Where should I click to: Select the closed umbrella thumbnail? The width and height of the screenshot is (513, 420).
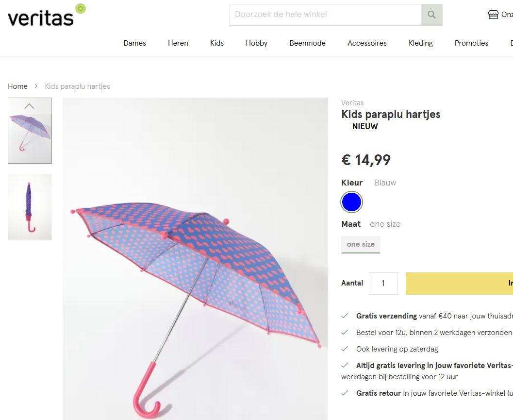[x=30, y=207]
